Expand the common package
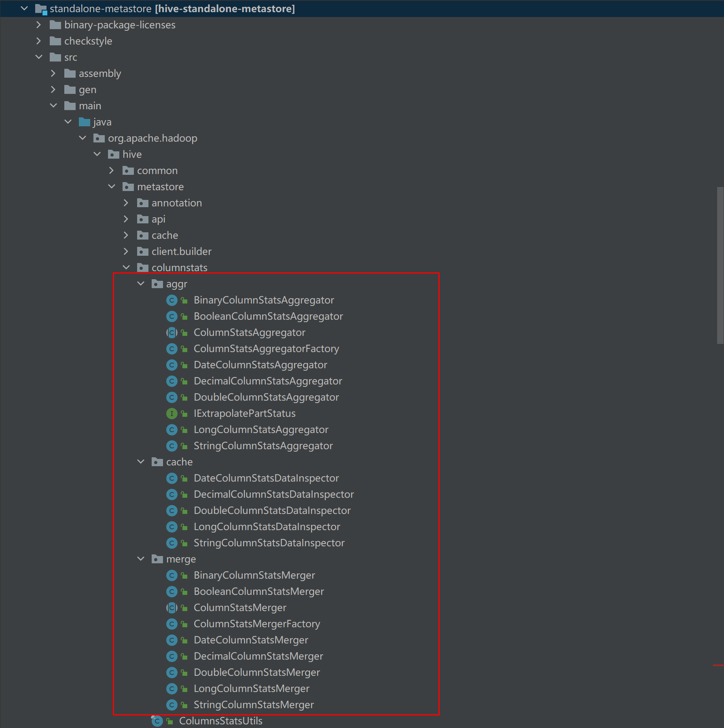This screenshot has height=728, width=724. (x=111, y=170)
